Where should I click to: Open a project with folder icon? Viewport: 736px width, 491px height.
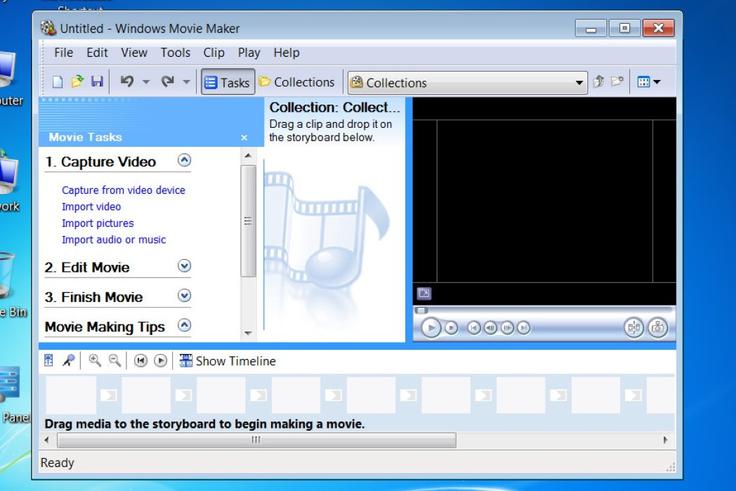point(77,82)
